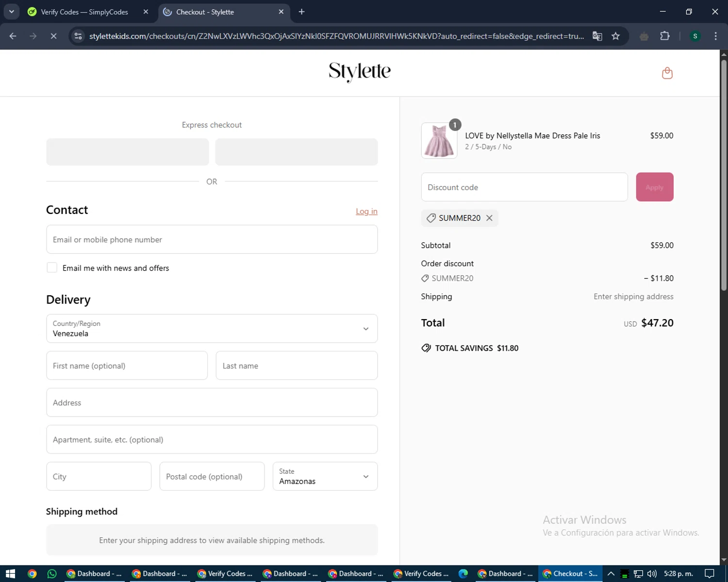Open the State dropdown showing Amazonas
728x582 pixels.
(x=325, y=476)
